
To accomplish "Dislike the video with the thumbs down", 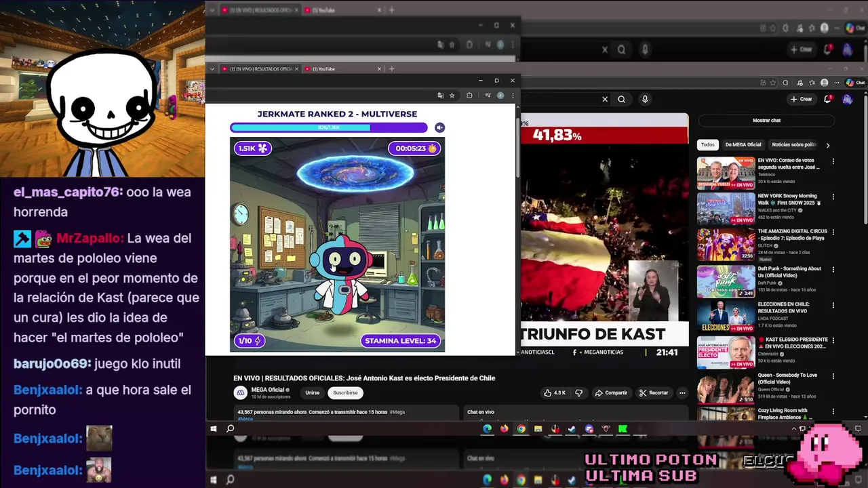I will pos(578,392).
